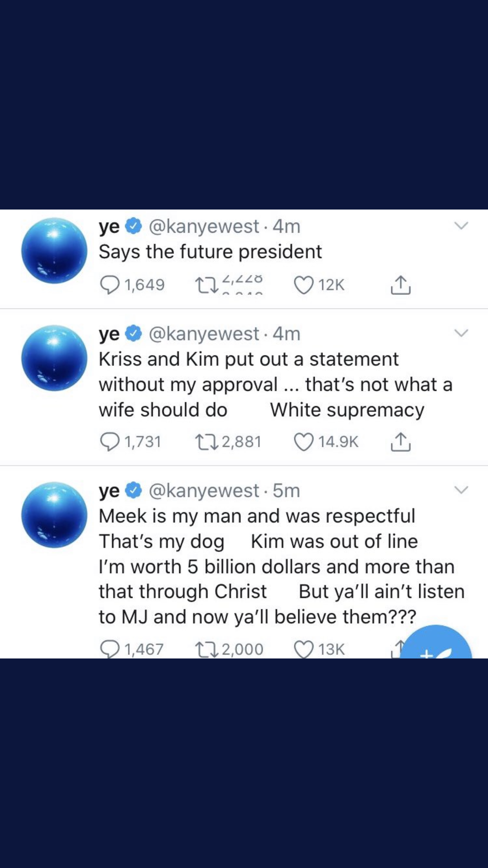
Task: Open @kanyewest handle on the 5m tweet
Action: 204,491
